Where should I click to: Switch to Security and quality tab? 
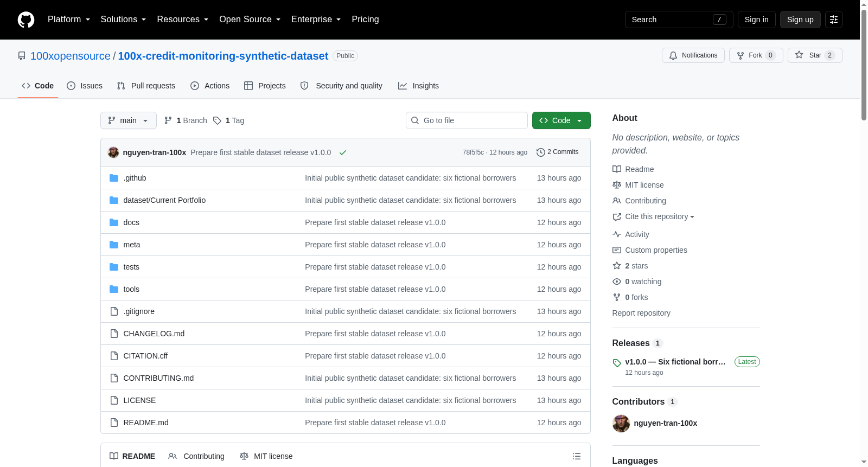pyautogui.click(x=341, y=86)
